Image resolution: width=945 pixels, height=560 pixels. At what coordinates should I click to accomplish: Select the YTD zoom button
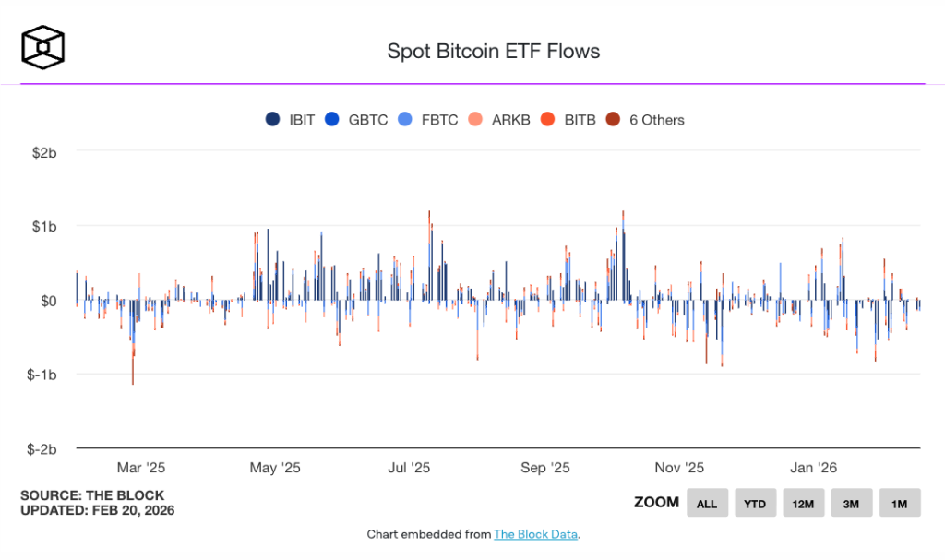755,504
